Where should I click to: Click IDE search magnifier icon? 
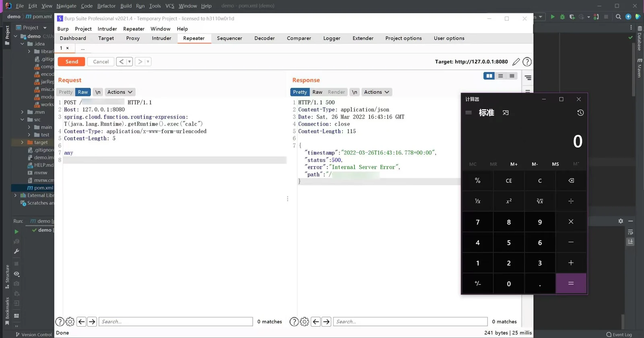(618, 17)
